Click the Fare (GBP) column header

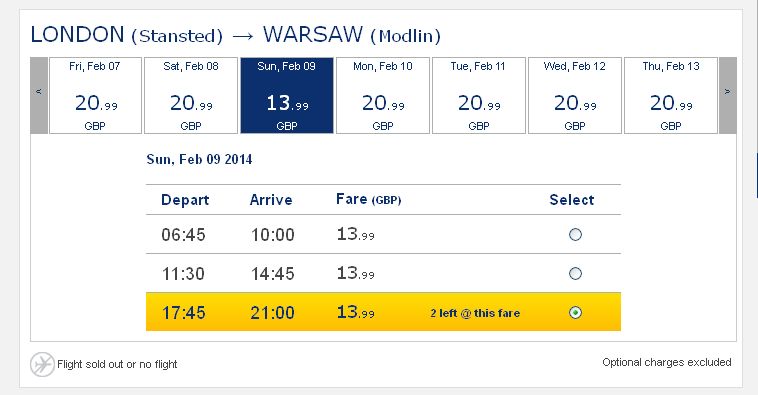[368, 199]
